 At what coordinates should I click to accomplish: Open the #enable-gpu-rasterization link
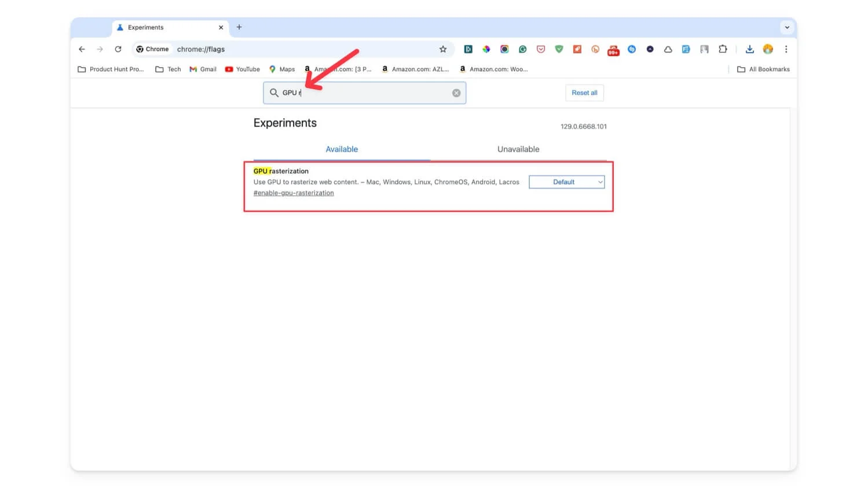[294, 193]
